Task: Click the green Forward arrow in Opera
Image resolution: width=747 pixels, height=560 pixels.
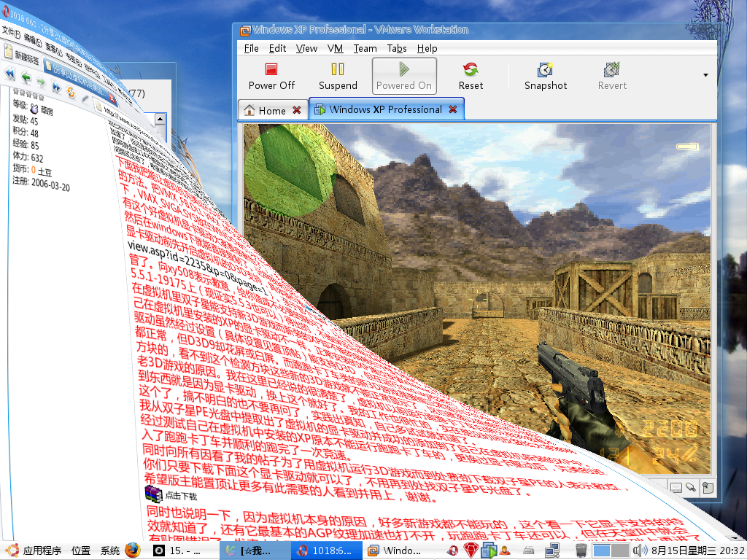Action: click(x=42, y=82)
